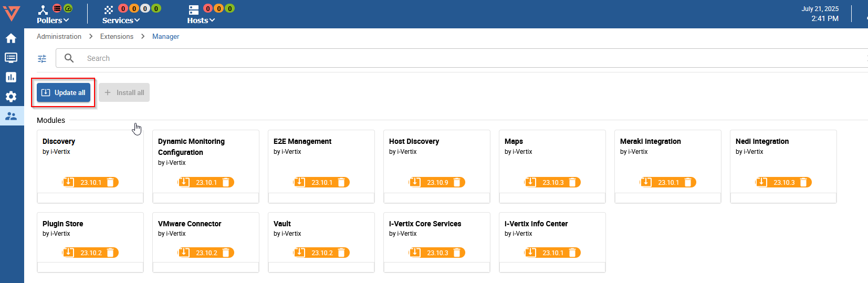
Task: Update the Host Discovery module
Action: tap(415, 182)
